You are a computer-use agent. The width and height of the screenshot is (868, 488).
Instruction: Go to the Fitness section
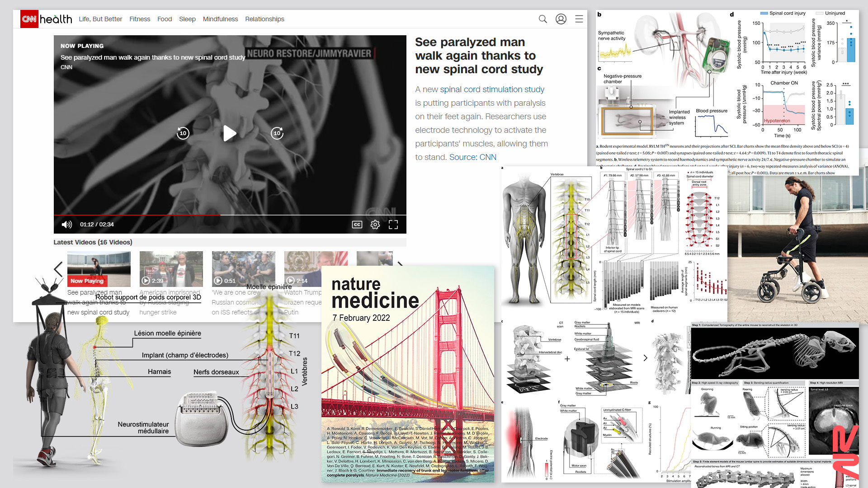(x=140, y=19)
